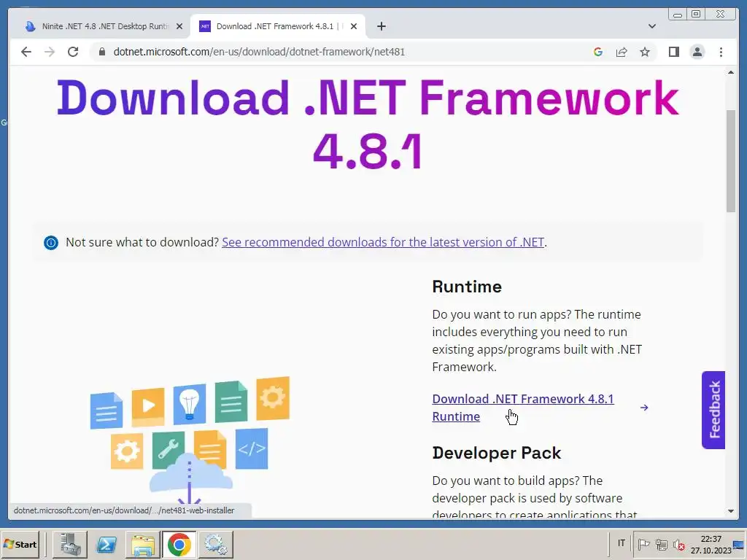Download .NET Framework 4.8.1 Runtime link
The image size is (747, 560).
point(522,408)
